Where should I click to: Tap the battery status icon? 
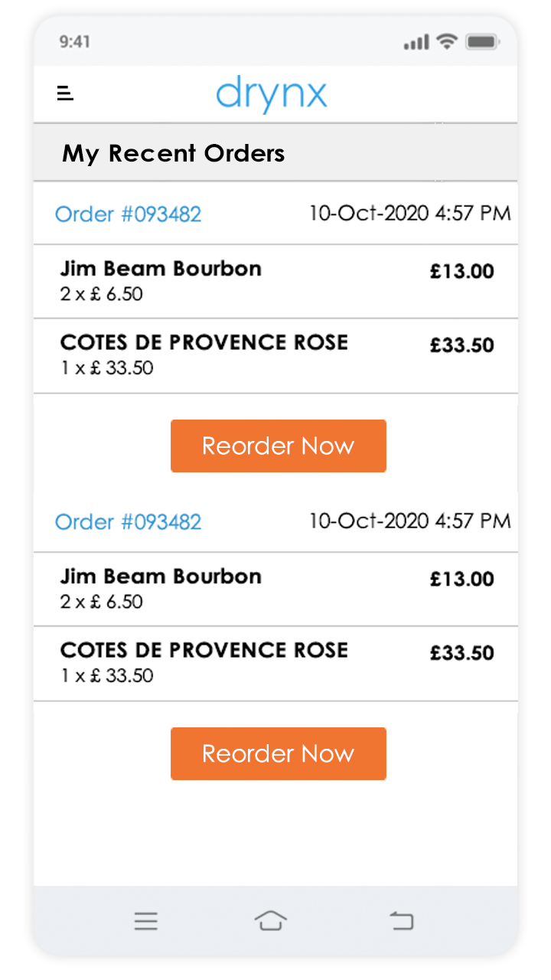point(482,42)
